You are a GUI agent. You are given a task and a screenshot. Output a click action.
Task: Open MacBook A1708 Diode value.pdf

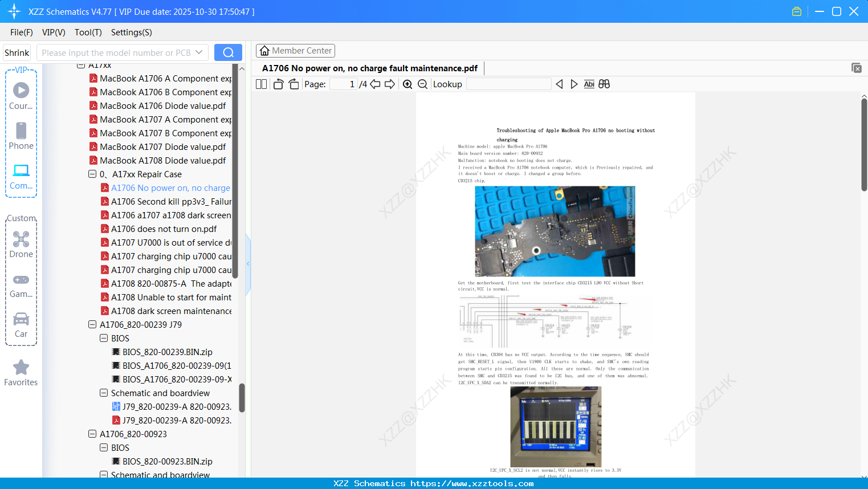(157, 161)
